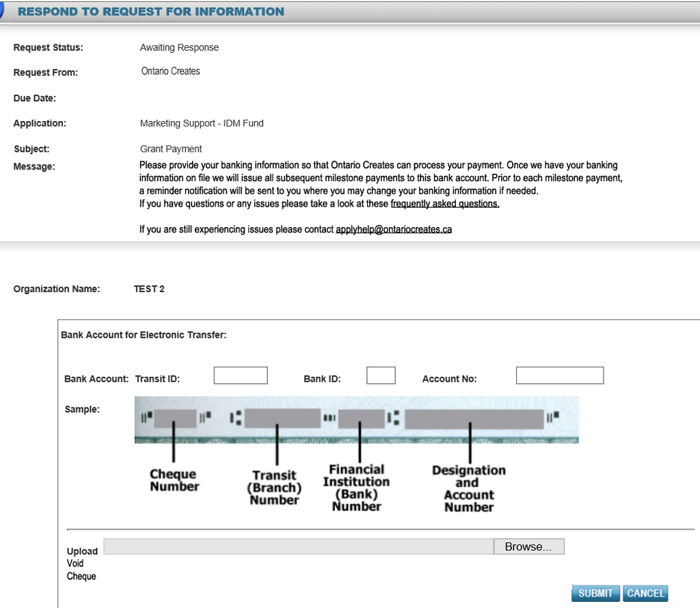This screenshot has width=700, height=608.
Task: Select the Awaiting Response status text
Action: click(x=179, y=48)
